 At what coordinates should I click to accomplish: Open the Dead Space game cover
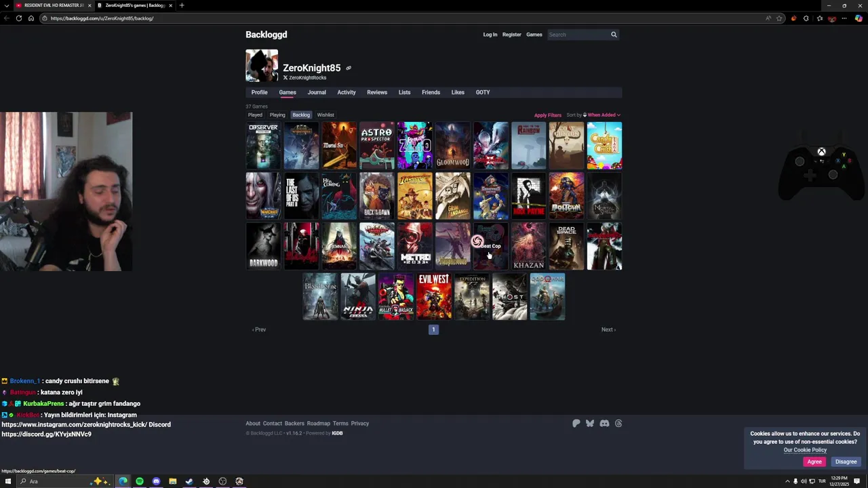tap(566, 247)
